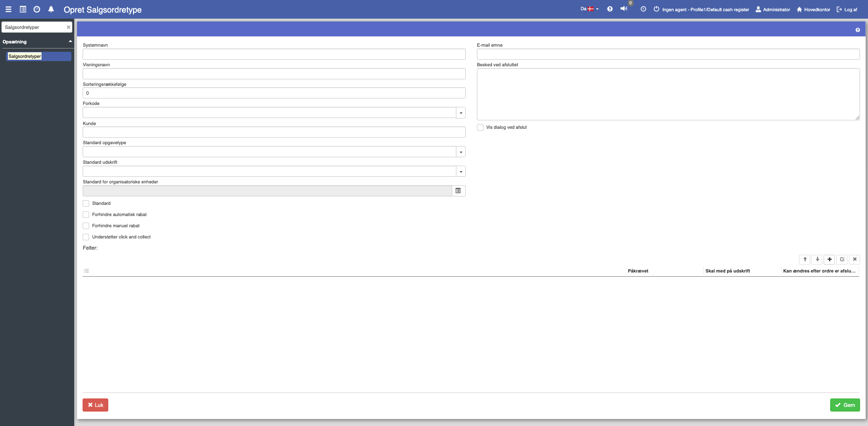
Task: Add a new field with plus icon
Action: (x=830, y=259)
